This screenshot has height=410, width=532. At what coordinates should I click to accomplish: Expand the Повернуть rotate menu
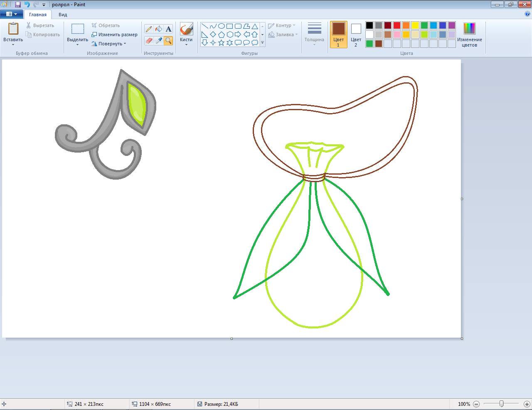pyautogui.click(x=110, y=44)
